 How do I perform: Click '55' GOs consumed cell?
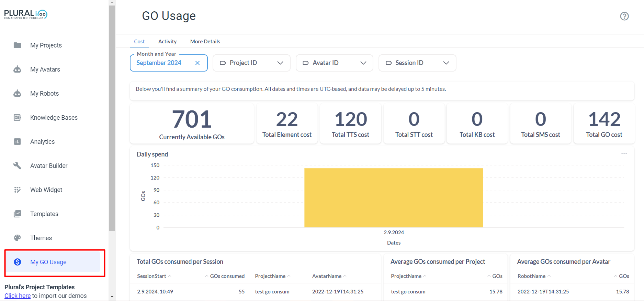(x=241, y=292)
